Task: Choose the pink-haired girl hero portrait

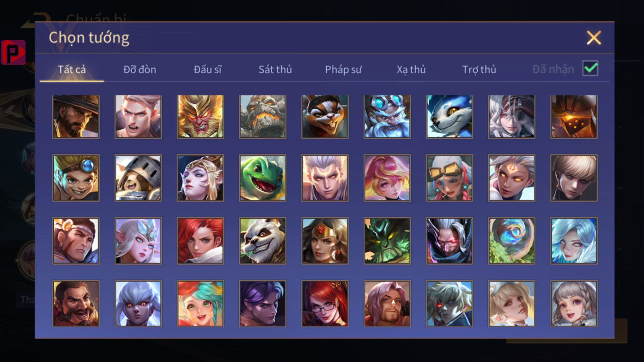Action: pyautogui.click(x=387, y=178)
